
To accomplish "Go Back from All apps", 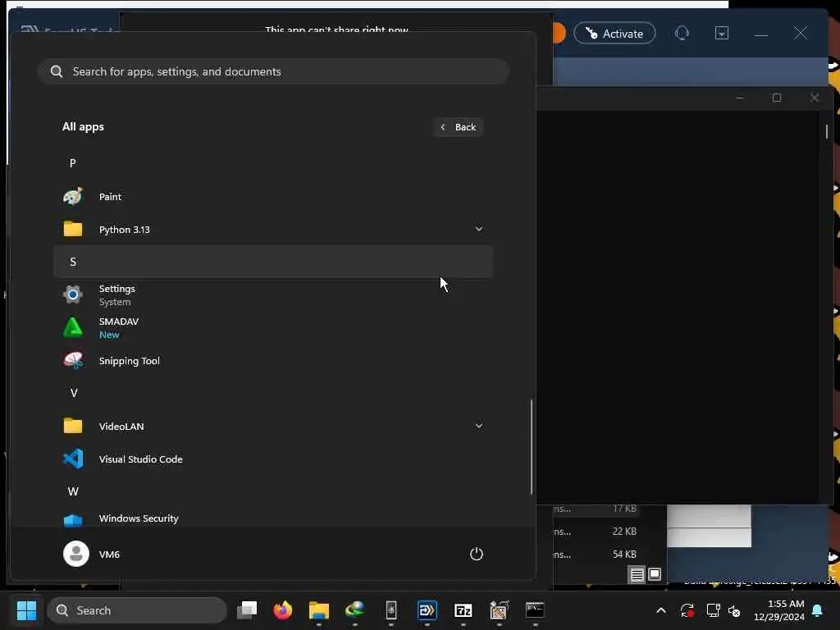I will [x=458, y=127].
